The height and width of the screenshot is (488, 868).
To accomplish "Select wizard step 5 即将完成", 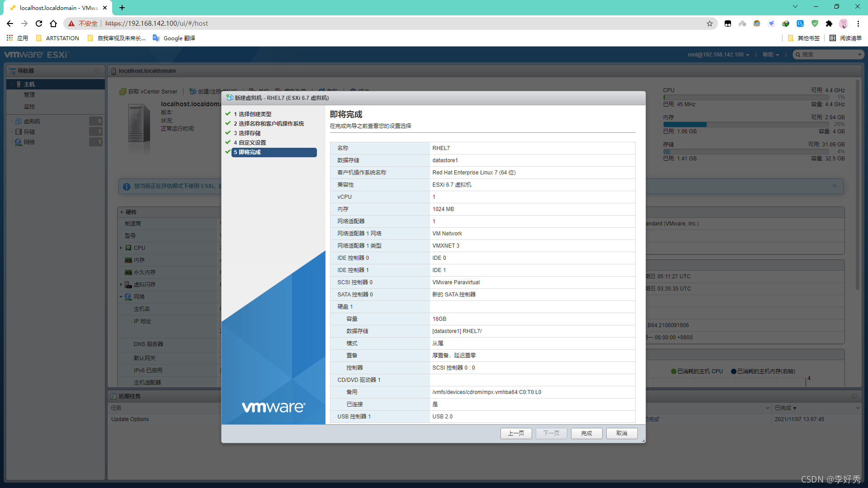I will click(x=274, y=152).
